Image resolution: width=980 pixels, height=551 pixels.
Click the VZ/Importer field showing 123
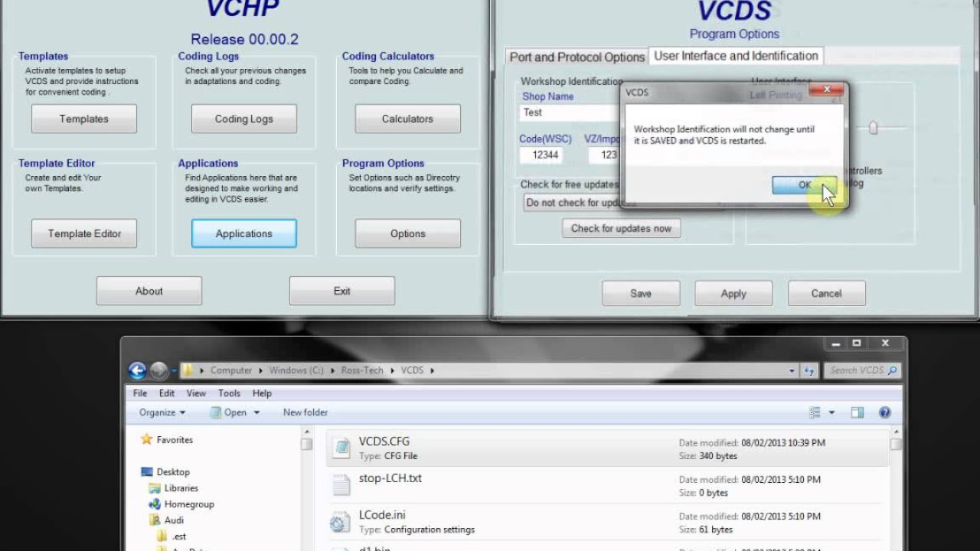click(605, 155)
